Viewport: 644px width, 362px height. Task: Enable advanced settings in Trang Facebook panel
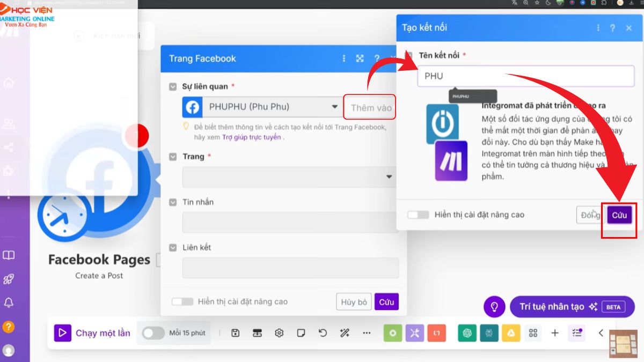[182, 302]
